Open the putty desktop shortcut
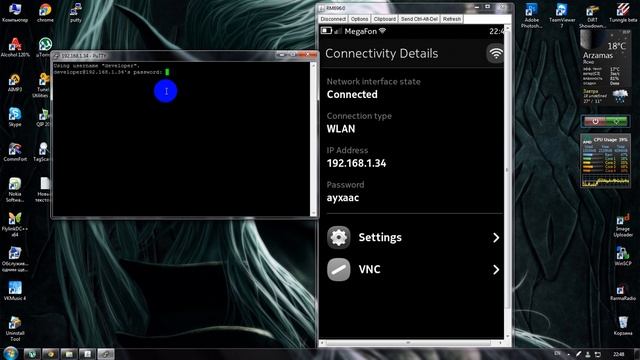640x360 pixels. tap(76, 12)
